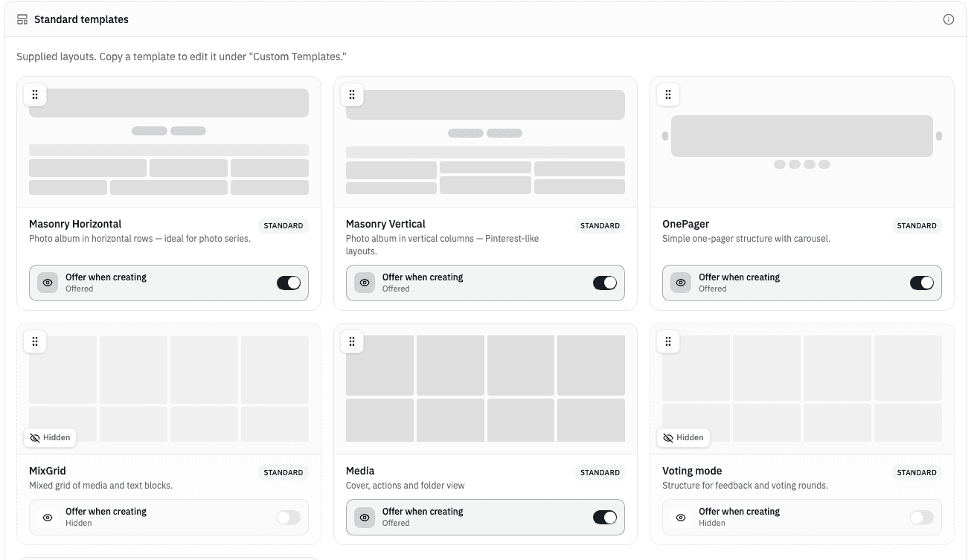Click the eye icon in OnePager card
The image size is (971, 560).
coord(681,283)
